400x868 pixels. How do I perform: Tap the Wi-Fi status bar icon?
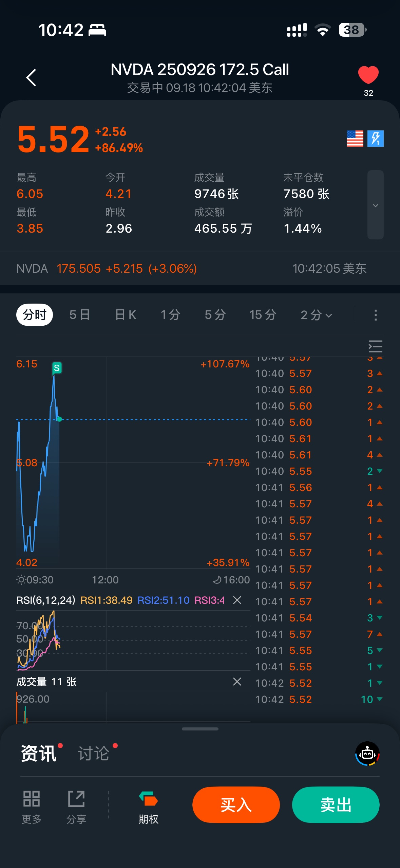323,30
